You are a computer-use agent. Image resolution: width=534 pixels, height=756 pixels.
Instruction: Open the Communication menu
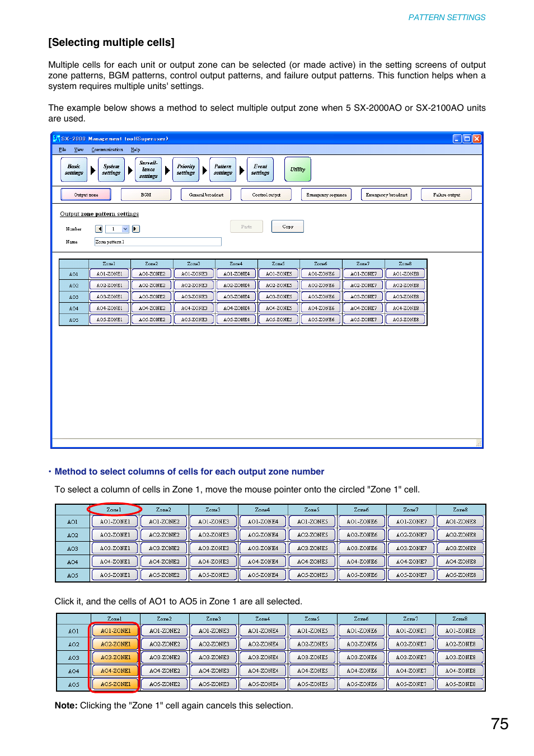(107, 149)
